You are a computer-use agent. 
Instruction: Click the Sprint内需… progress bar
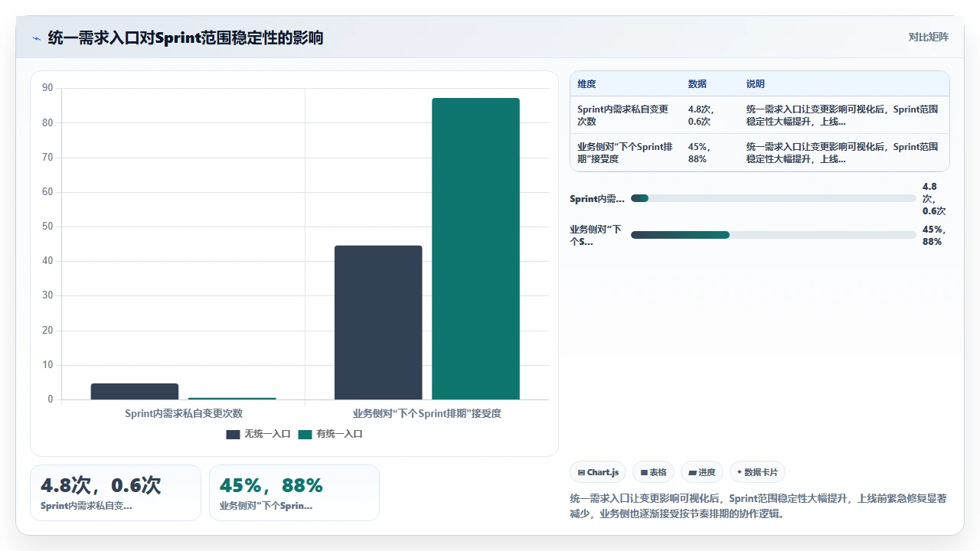coord(773,198)
